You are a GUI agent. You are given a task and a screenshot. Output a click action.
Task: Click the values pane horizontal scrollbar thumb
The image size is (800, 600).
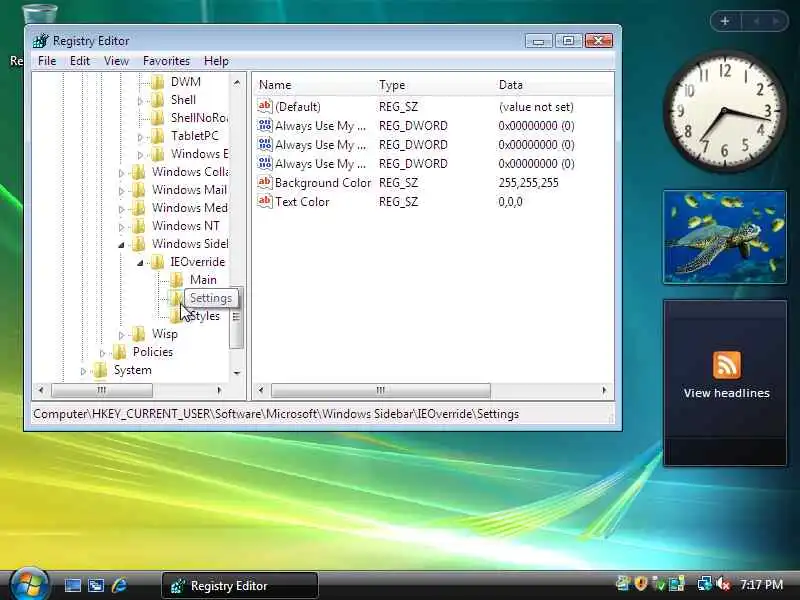coord(381,390)
